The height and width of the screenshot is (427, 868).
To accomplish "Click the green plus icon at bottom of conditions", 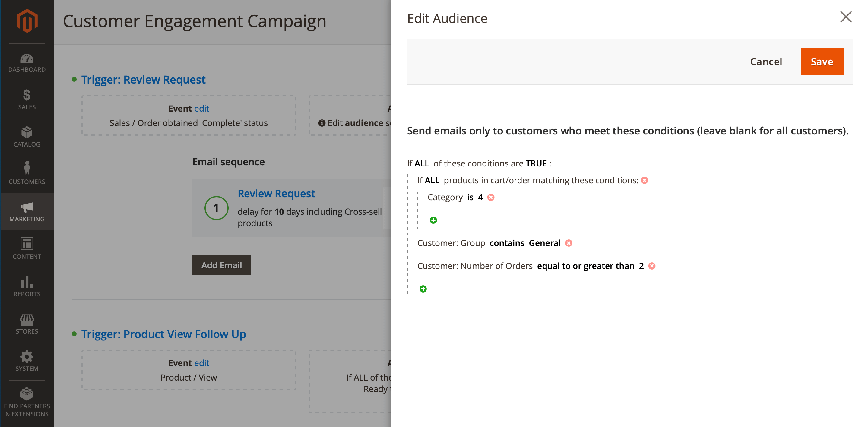I will coord(423,289).
